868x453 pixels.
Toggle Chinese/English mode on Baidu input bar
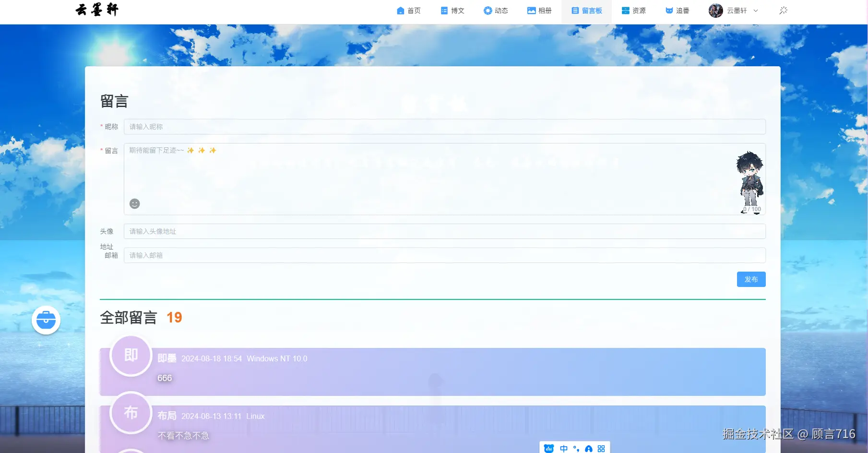(x=564, y=448)
